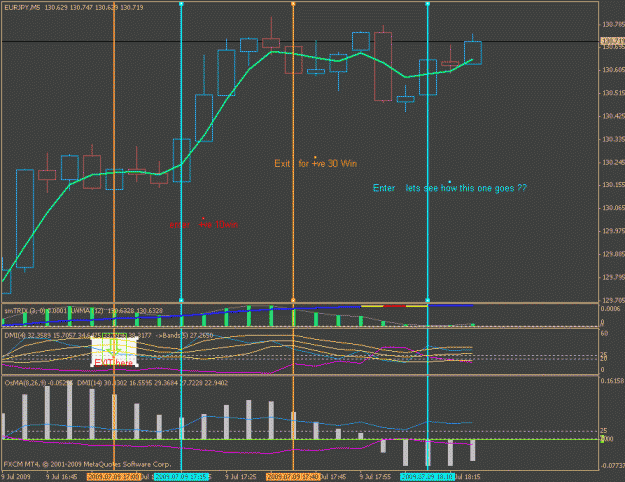Click the 129.705 price scale value
The width and height of the screenshot is (625, 482).
click(x=613, y=300)
